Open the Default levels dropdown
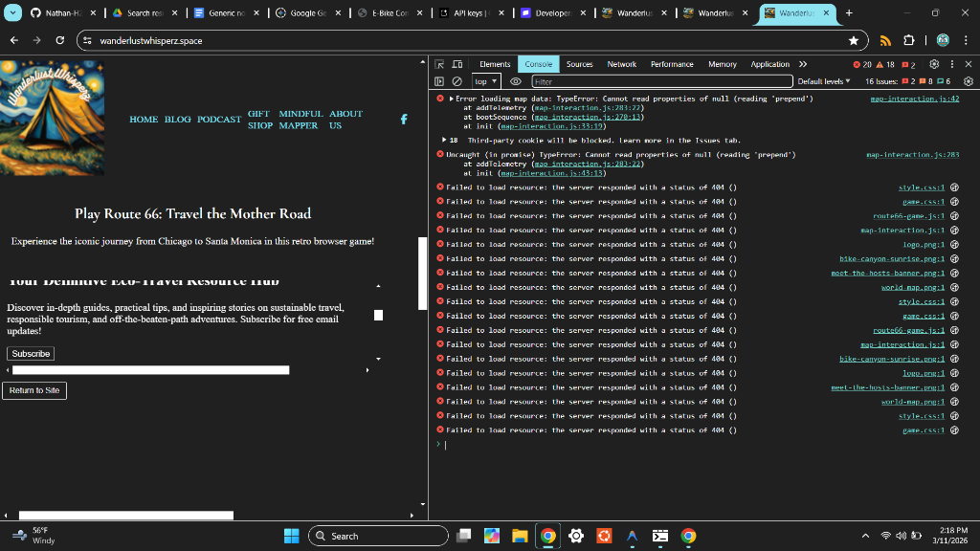 point(824,81)
